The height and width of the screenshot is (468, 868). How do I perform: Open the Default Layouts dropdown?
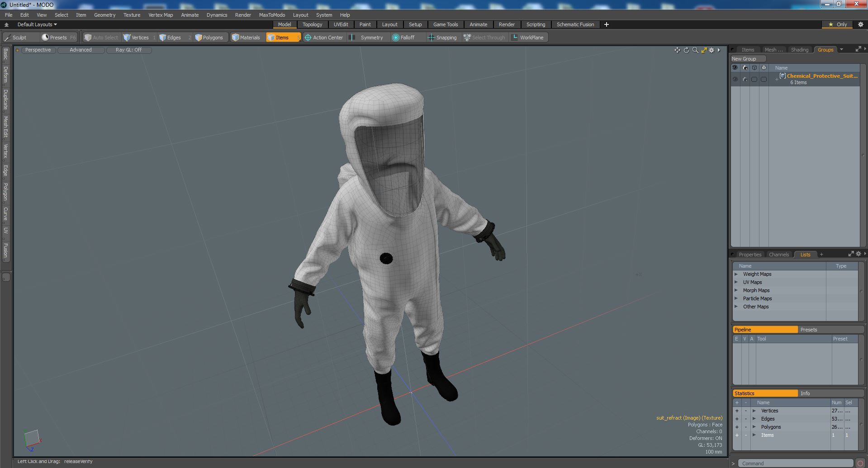click(37, 24)
